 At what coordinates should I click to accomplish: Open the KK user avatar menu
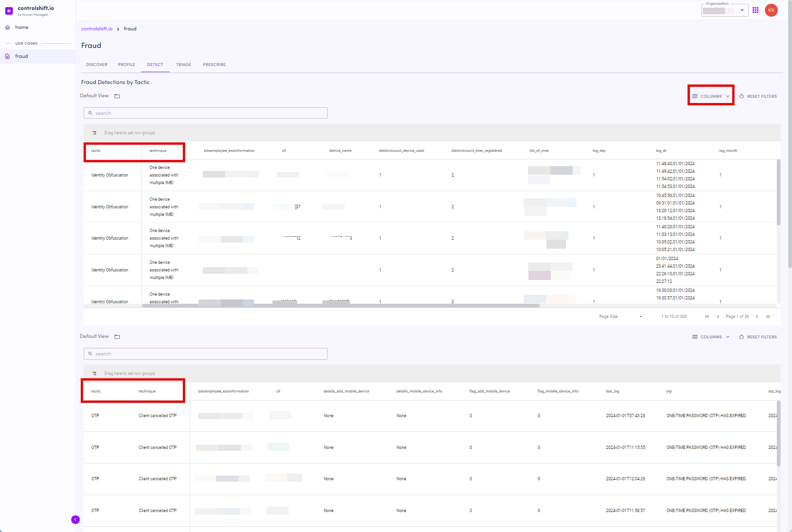[771, 10]
